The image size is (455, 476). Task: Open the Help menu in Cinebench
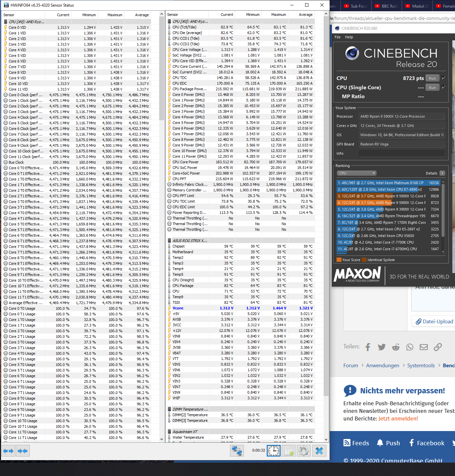(x=349, y=37)
